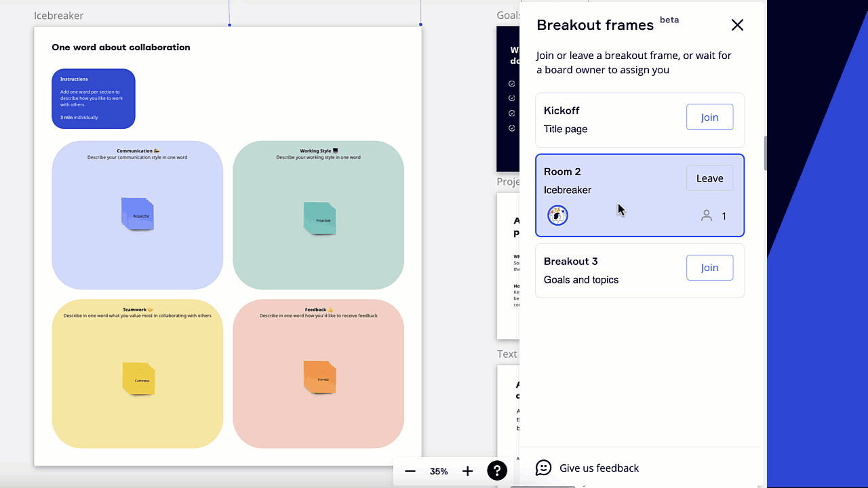The height and width of the screenshot is (488, 868).
Task: Click the zoom out minus icon
Action: tap(410, 471)
